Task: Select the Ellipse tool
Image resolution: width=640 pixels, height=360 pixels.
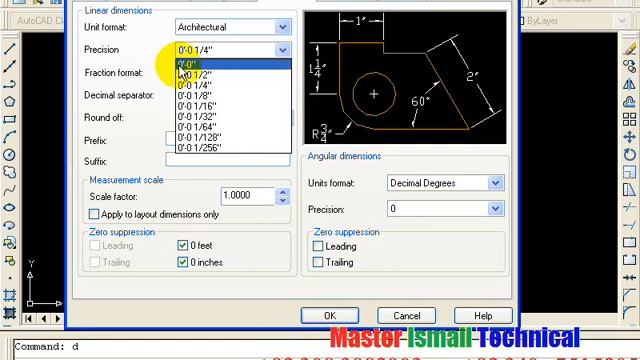Action: 9,207
